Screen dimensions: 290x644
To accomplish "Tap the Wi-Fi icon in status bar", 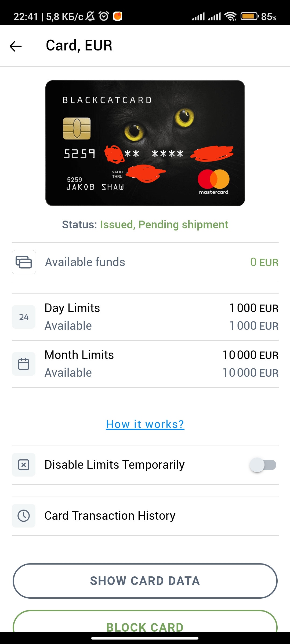I will pos(230,16).
